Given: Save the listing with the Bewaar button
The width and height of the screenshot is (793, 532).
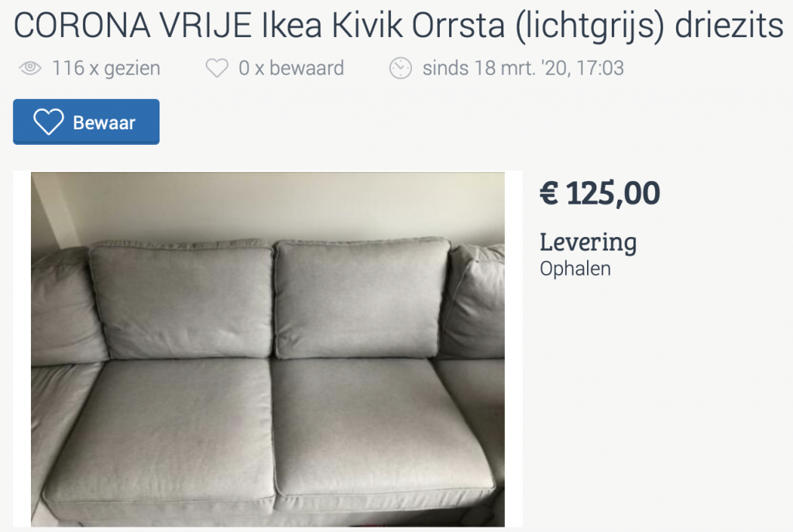Looking at the screenshot, I should (x=87, y=122).
